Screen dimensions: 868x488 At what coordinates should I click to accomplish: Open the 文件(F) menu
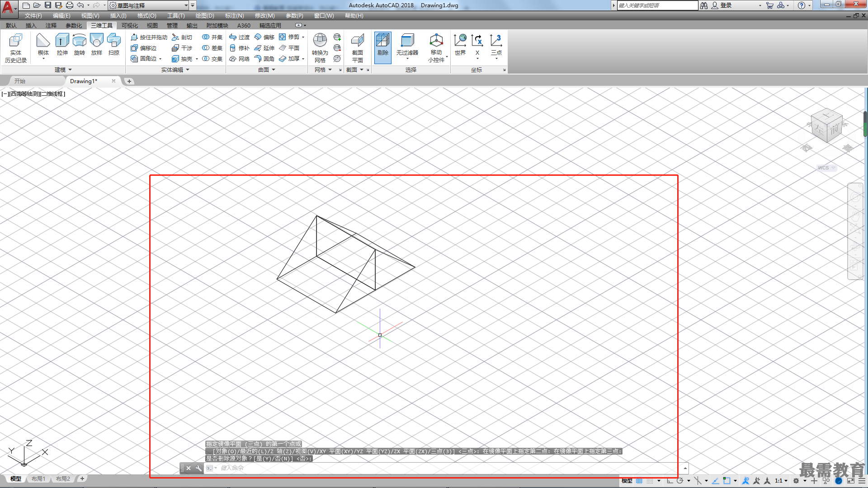(33, 16)
